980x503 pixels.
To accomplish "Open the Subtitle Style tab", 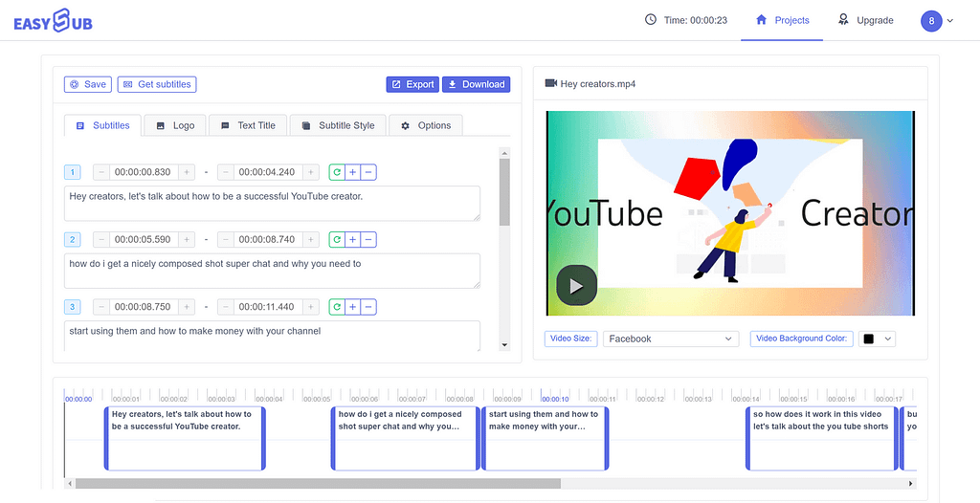I will click(x=338, y=125).
